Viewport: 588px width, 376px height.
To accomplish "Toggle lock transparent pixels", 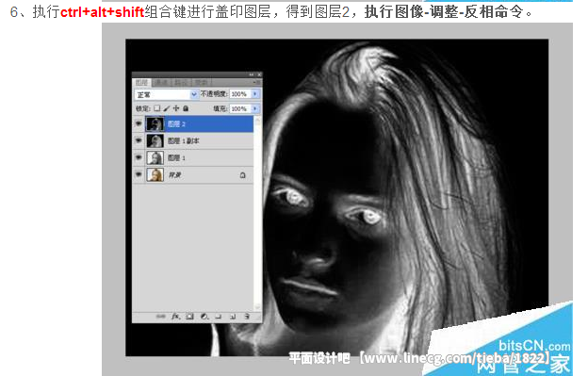I will (x=157, y=108).
